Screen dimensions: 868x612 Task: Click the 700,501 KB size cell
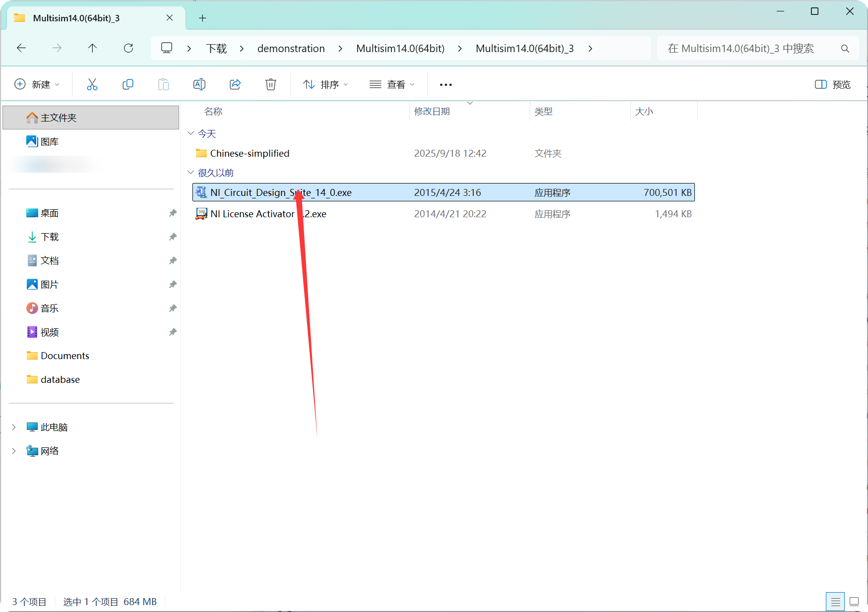click(668, 192)
